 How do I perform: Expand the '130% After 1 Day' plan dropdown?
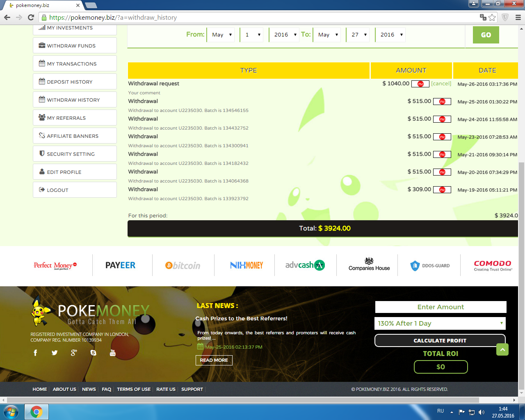(440, 323)
